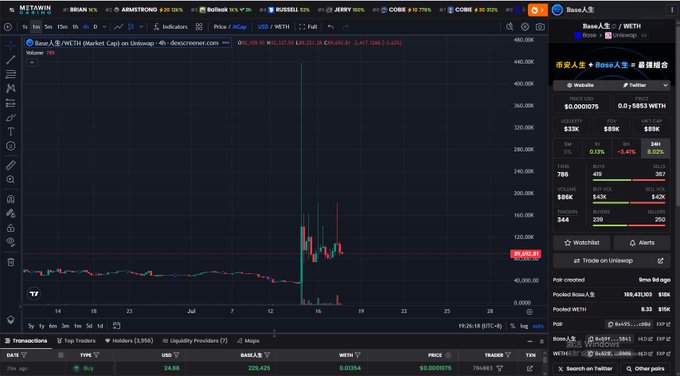Open the chart layout templates grid icon
This screenshot has height=376, width=680.
(199, 27)
